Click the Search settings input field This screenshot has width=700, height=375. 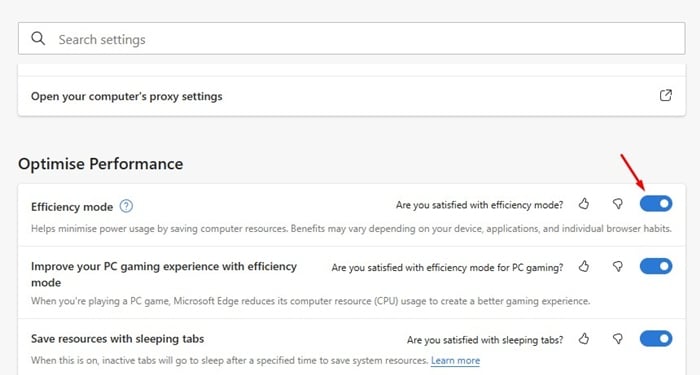351,39
